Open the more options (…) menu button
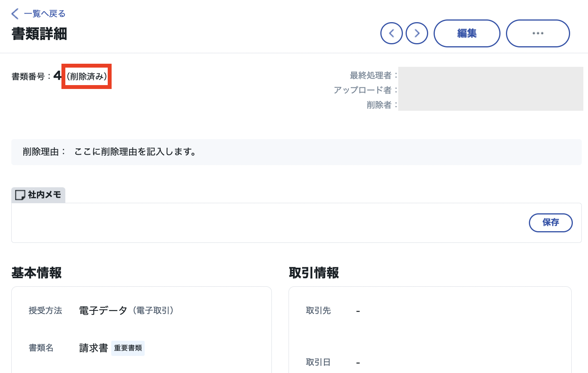Image resolution: width=588 pixels, height=373 pixels. pos(538,33)
